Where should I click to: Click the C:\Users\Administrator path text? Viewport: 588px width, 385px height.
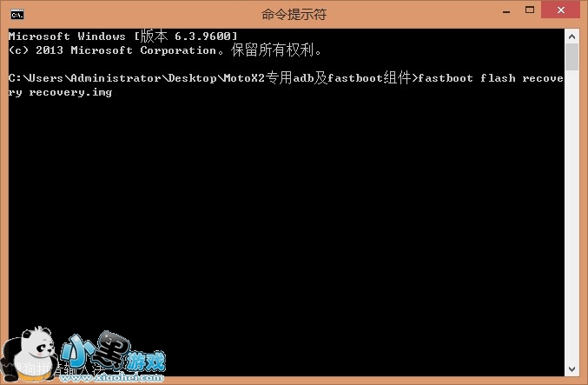click(x=85, y=78)
